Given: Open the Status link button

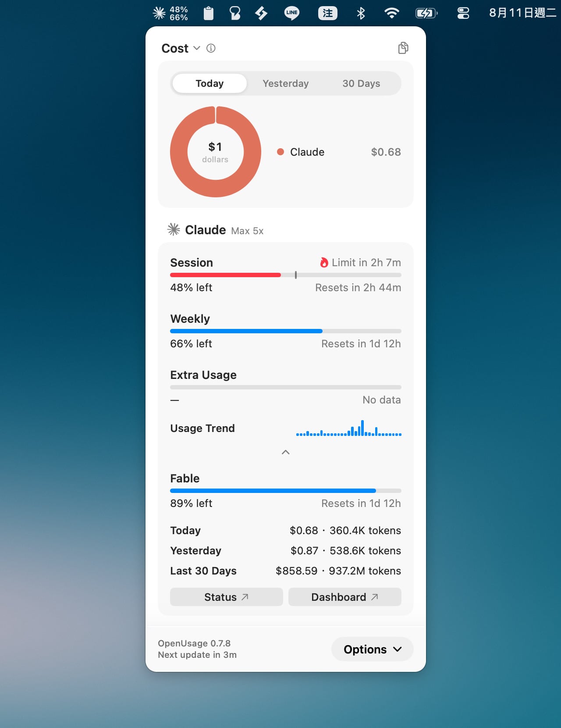Looking at the screenshot, I should pos(227,597).
